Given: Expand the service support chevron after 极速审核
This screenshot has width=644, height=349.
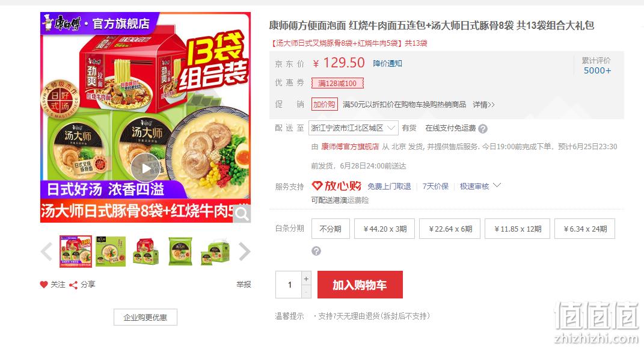Looking at the screenshot, I should 497,185.
